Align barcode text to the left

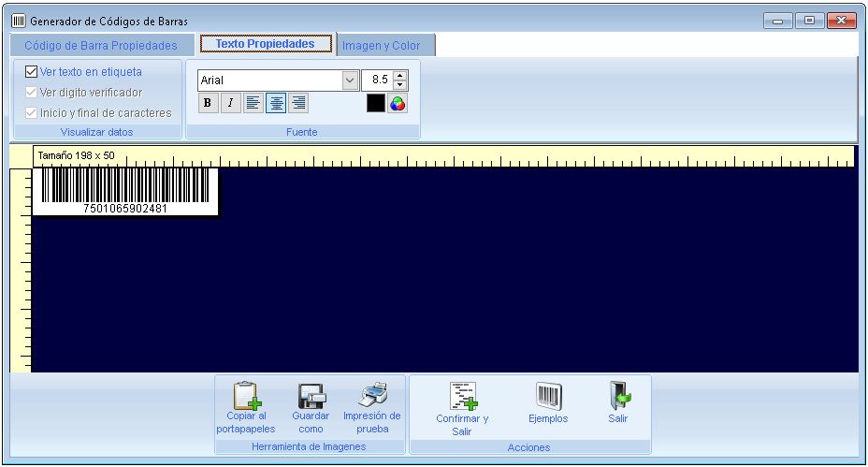[253, 104]
